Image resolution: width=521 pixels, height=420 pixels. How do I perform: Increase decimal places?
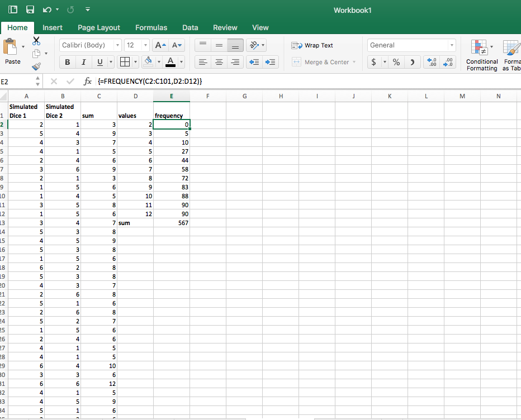tap(432, 62)
